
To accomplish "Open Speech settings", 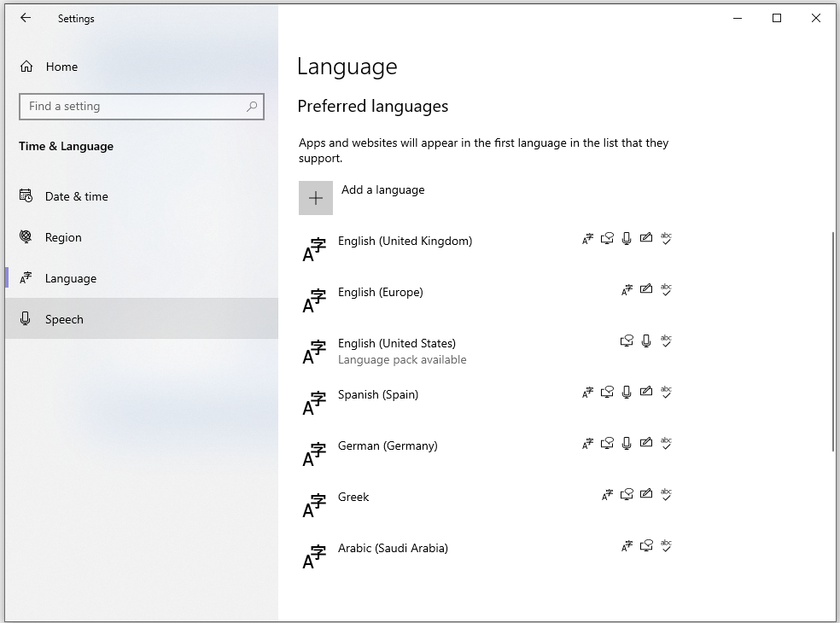I will pos(142,319).
